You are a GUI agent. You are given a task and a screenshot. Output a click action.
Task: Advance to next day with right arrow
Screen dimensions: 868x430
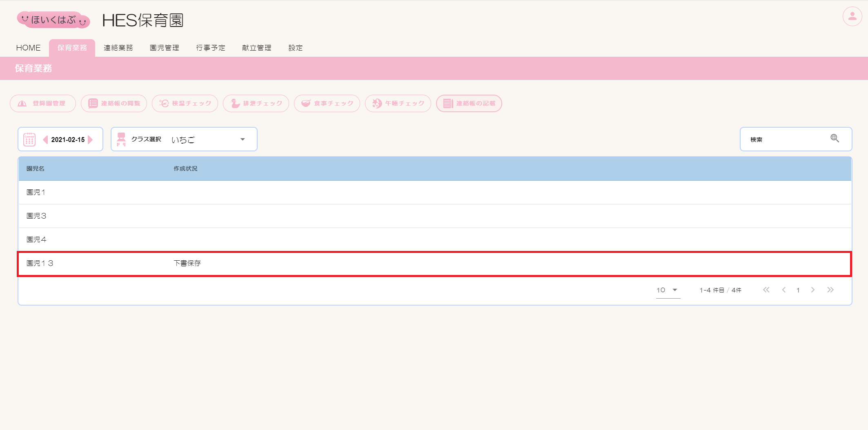[91, 140]
